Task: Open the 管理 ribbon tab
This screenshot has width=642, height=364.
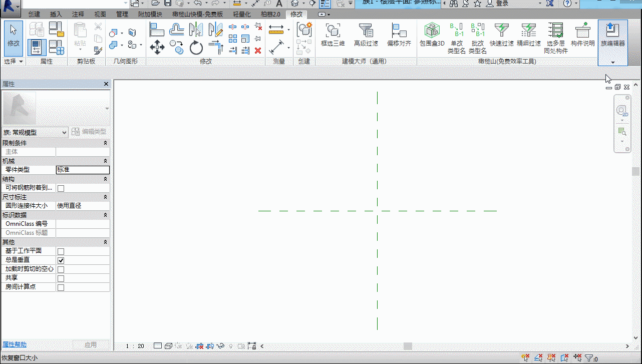Action: point(122,15)
